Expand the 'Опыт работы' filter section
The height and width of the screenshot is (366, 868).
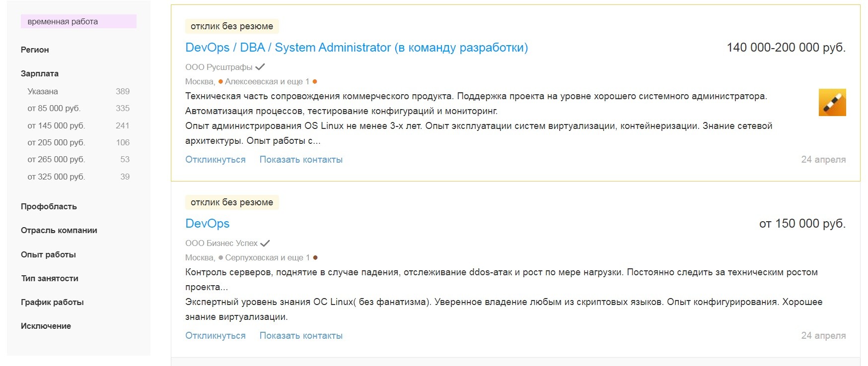coord(48,254)
